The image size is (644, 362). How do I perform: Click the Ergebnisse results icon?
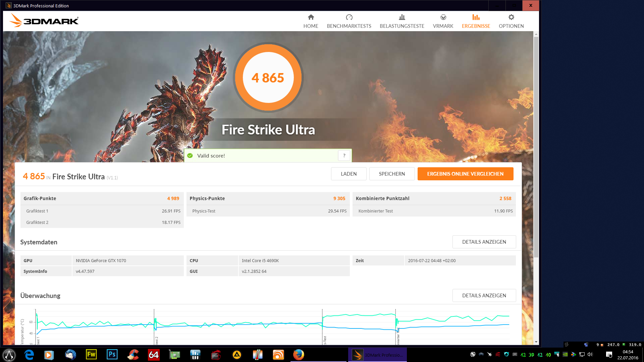pyautogui.click(x=476, y=17)
